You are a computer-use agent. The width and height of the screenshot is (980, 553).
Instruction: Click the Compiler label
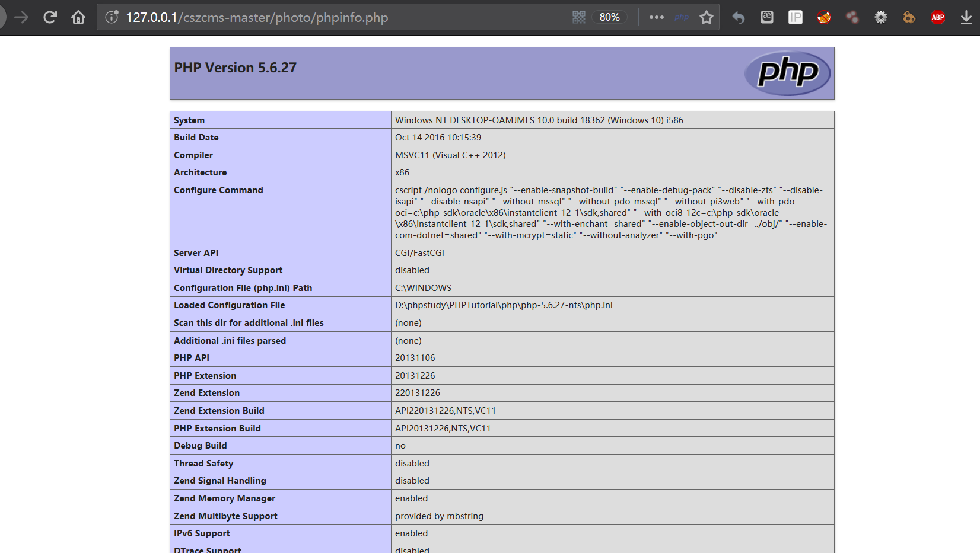tap(193, 155)
